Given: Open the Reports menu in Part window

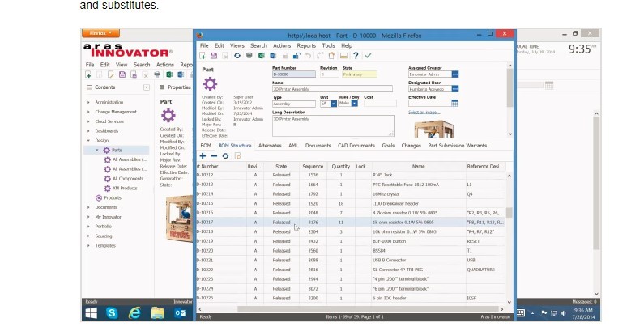Looking at the screenshot, I should click(306, 46).
